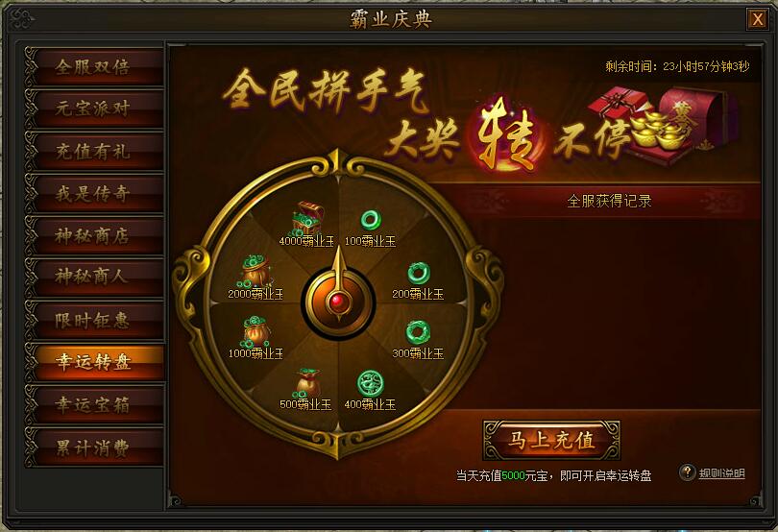
Task: Switch to the 幸运宝箱 tab
Action: point(94,404)
